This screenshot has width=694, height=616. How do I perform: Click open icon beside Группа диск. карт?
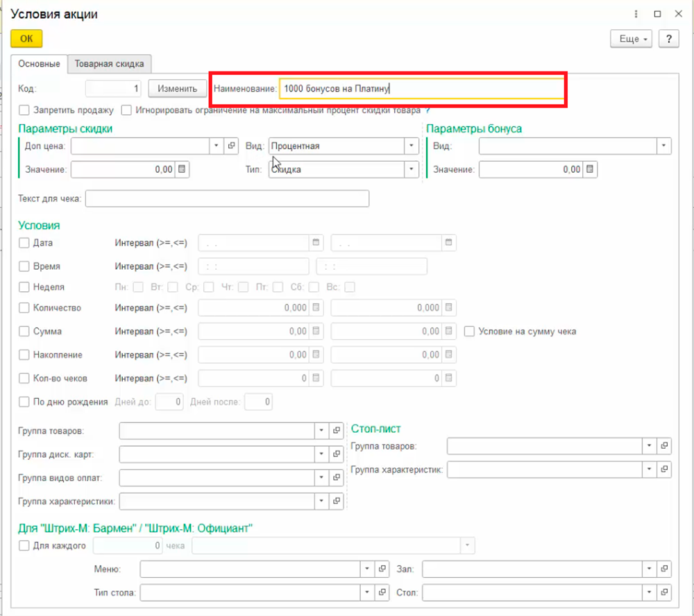pyautogui.click(x=337, y=454)
